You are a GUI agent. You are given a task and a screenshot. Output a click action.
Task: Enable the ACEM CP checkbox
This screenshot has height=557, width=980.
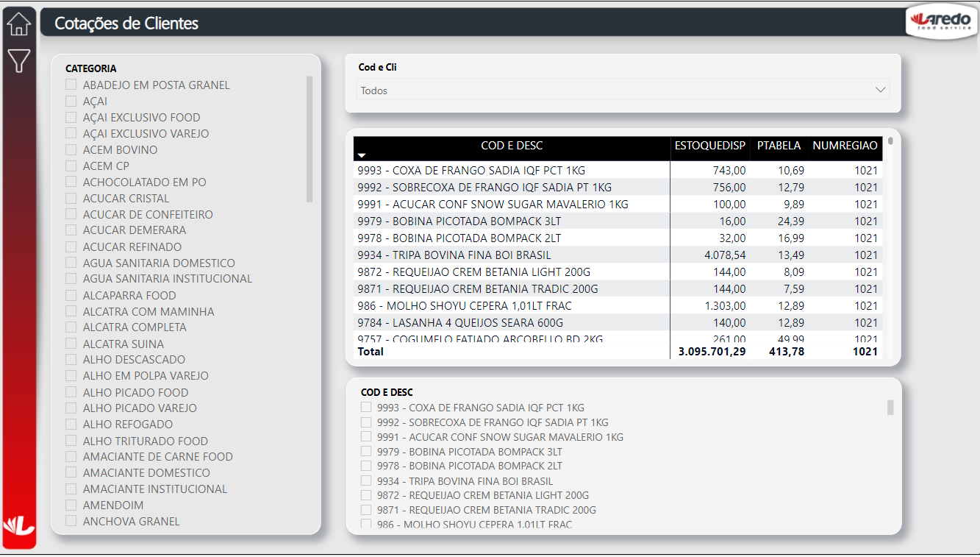tap(71, 166)
